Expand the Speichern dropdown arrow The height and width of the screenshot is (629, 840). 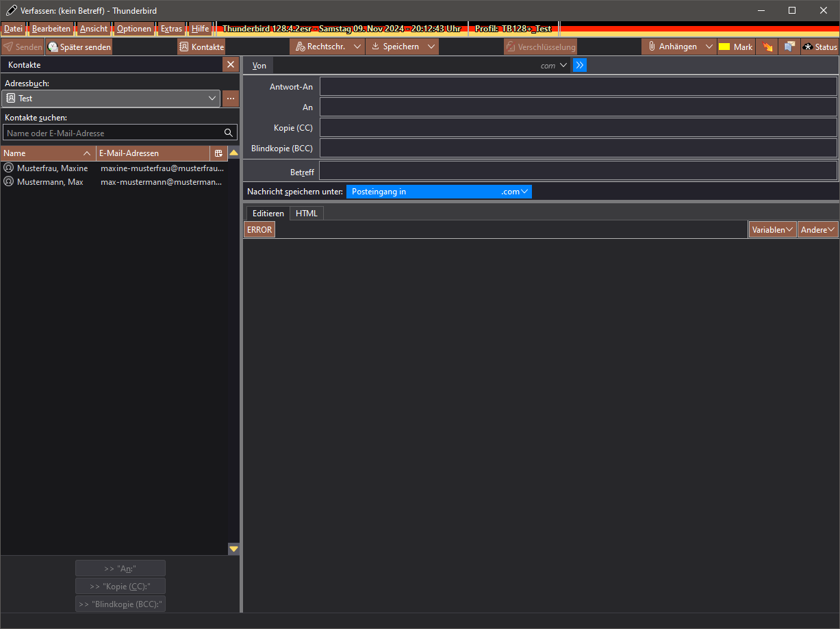tap(431, 47)
